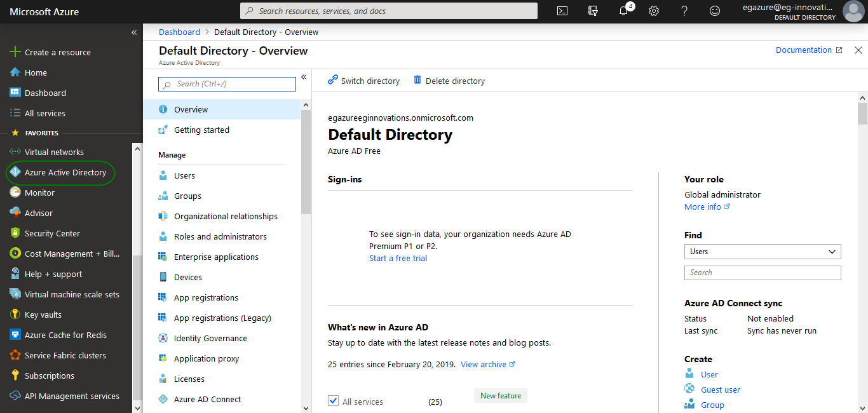Viewport: 868px width, 413px height.
Task: Click the Microsoft Azure logo text
Action: (x=44, y=11)
